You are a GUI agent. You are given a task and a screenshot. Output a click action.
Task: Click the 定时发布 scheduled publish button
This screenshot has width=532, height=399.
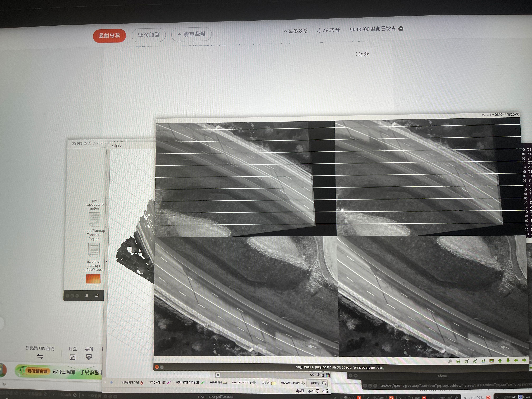(x=148, y=35)
